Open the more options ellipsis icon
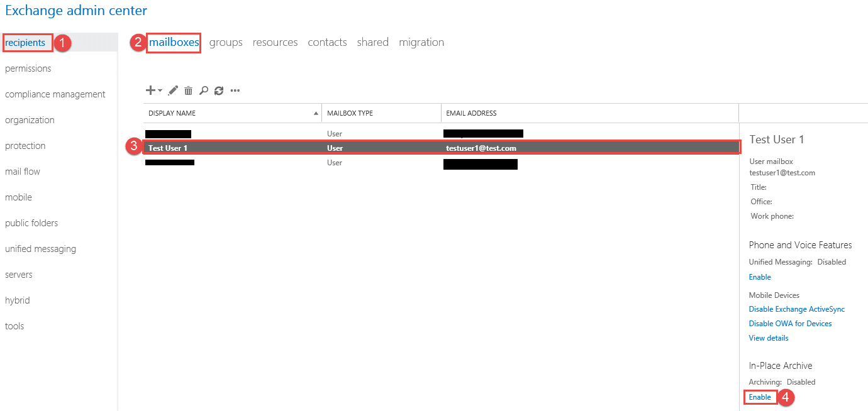The width and height of the screenshot is (868, 411). click(x=235, y=90)
